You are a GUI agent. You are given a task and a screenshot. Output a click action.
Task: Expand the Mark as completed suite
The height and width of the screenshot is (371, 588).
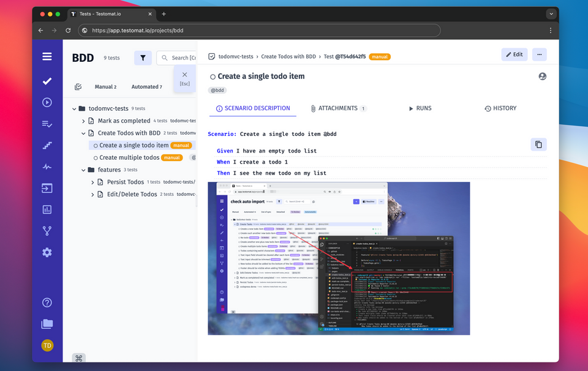[x=83, y=121]
